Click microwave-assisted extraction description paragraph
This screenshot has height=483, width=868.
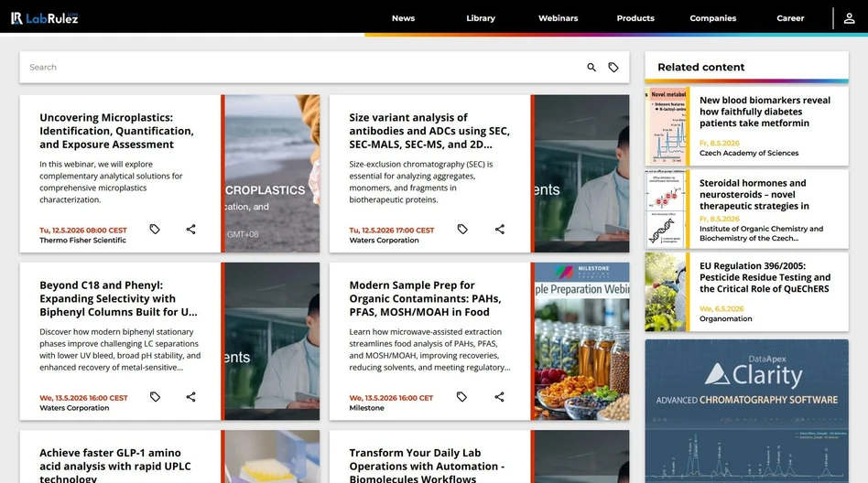[429, 349]
